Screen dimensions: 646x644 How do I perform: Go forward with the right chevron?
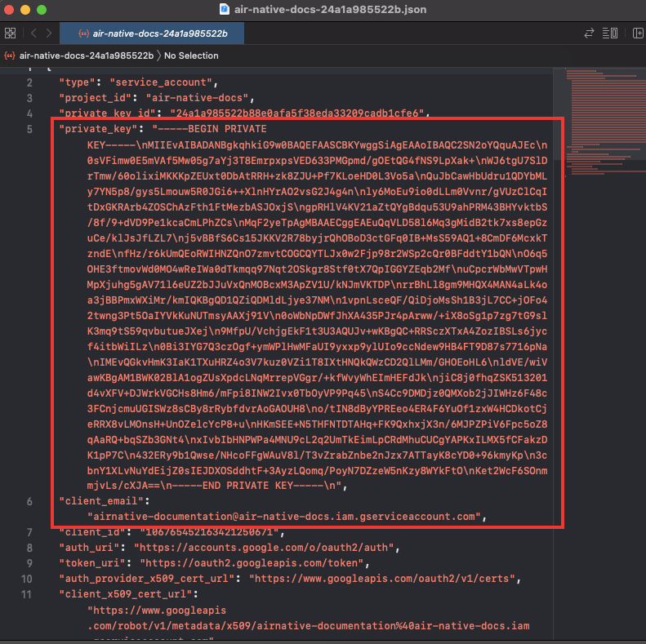[49, 33]
